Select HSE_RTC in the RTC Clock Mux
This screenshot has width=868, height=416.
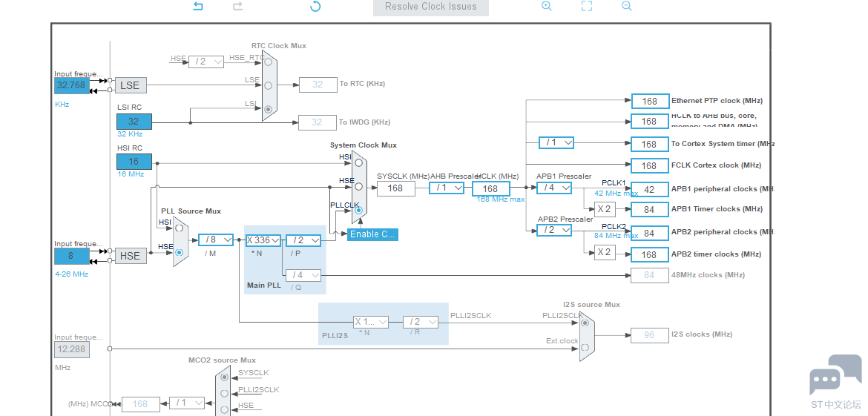[x=268, y=62]
